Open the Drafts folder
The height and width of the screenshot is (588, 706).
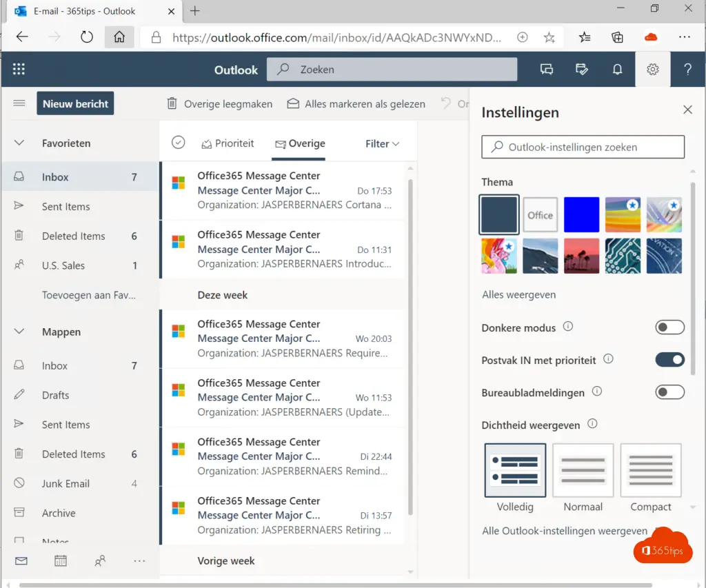coord(80,395)
